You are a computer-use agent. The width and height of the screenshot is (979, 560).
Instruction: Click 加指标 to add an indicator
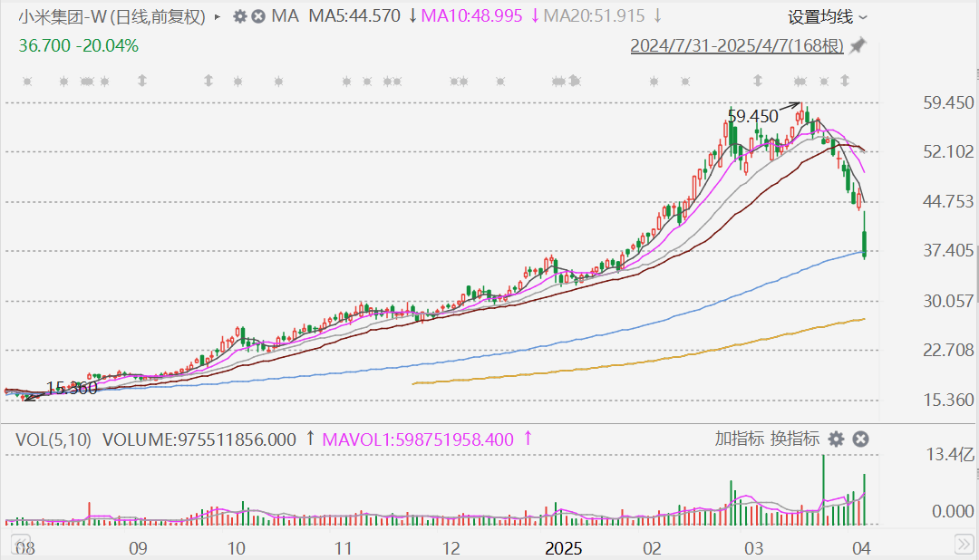coord(740,439)
